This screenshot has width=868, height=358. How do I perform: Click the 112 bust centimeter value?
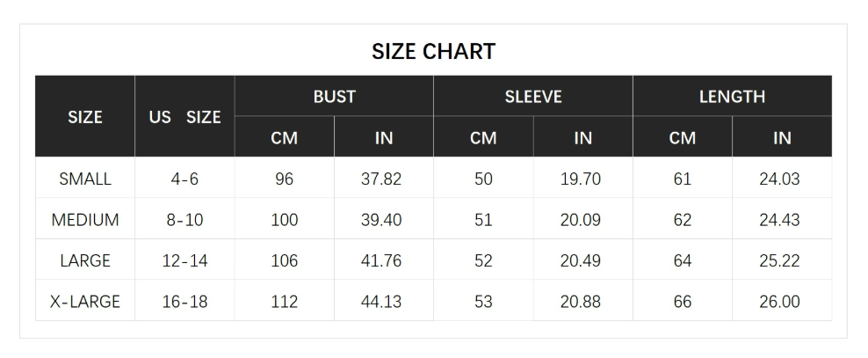click(x=284, y=302)
